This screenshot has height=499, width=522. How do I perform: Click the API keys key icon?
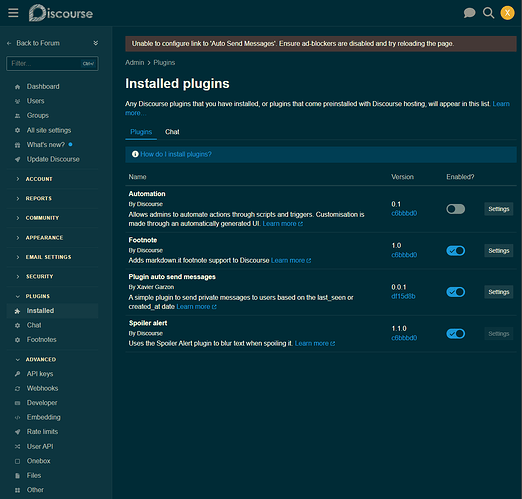tap(18, 374)
